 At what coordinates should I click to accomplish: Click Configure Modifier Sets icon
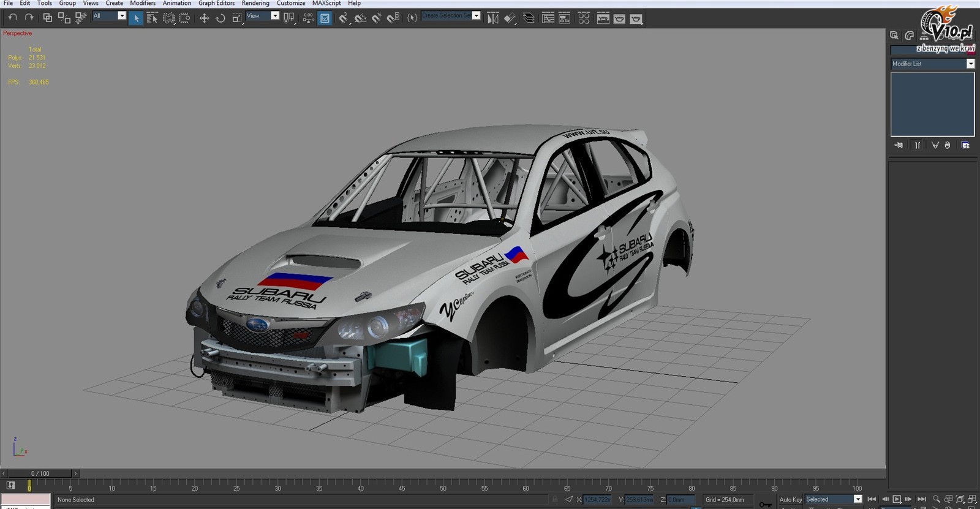(x=965, y=145)
